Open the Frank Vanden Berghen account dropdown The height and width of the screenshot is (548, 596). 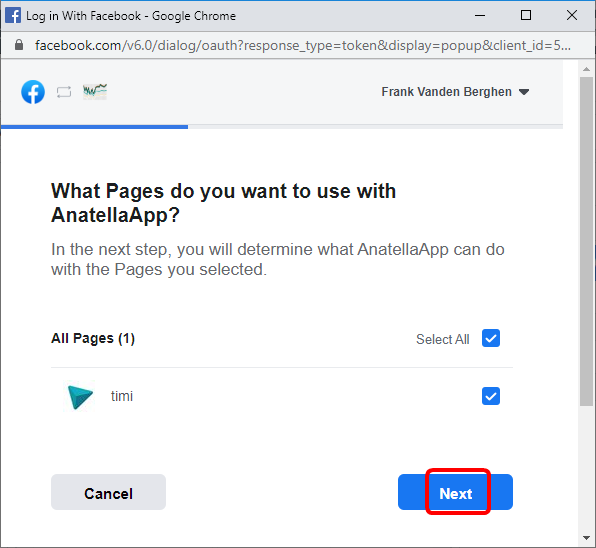click(x=455, y=92)
